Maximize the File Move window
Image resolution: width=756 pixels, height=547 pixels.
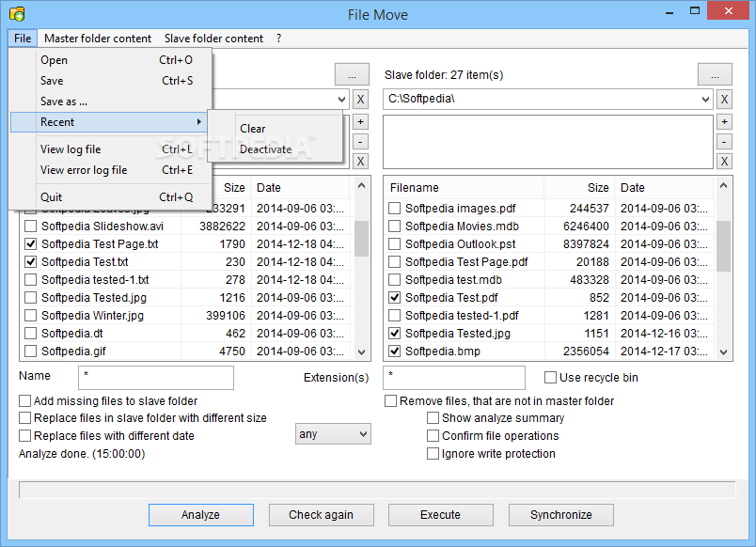[x=695, y=11]
